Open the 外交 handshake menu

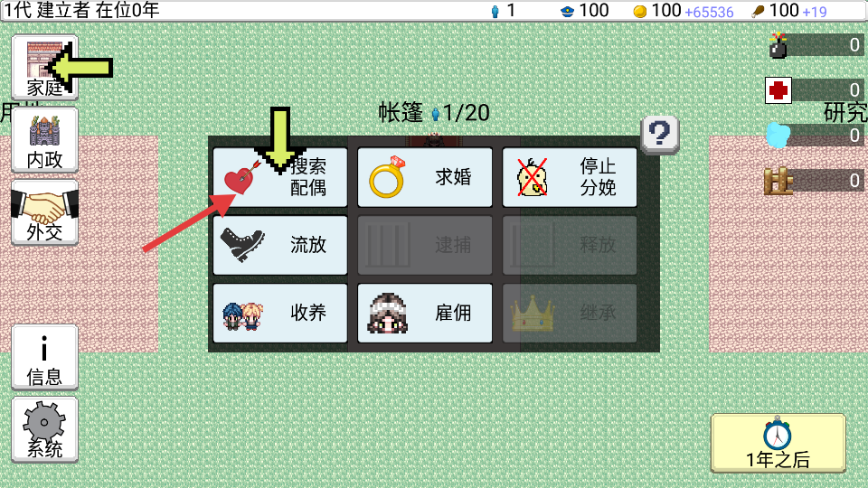tap(44, 212)
